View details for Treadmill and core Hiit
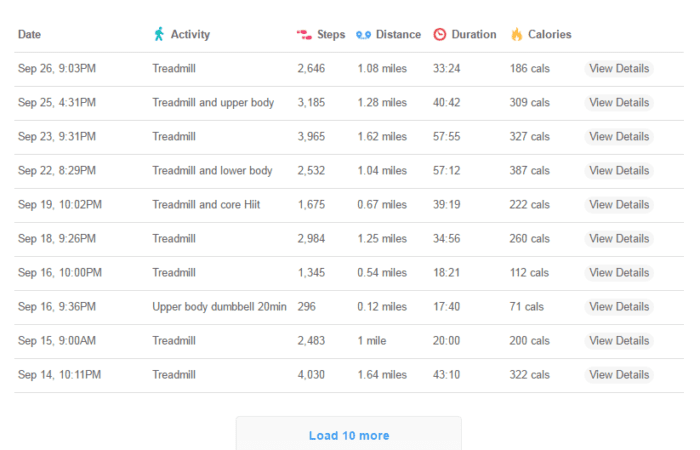This screenshot has width=700, height=450. pos(619,204)
